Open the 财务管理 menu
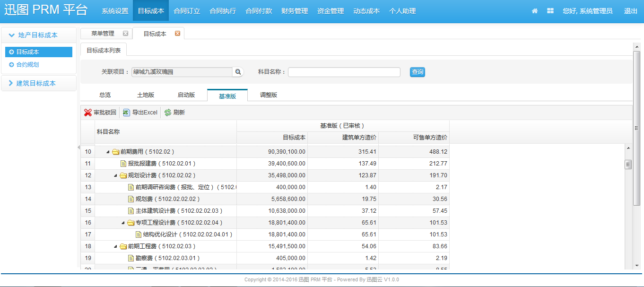 (x=295, y=11)
